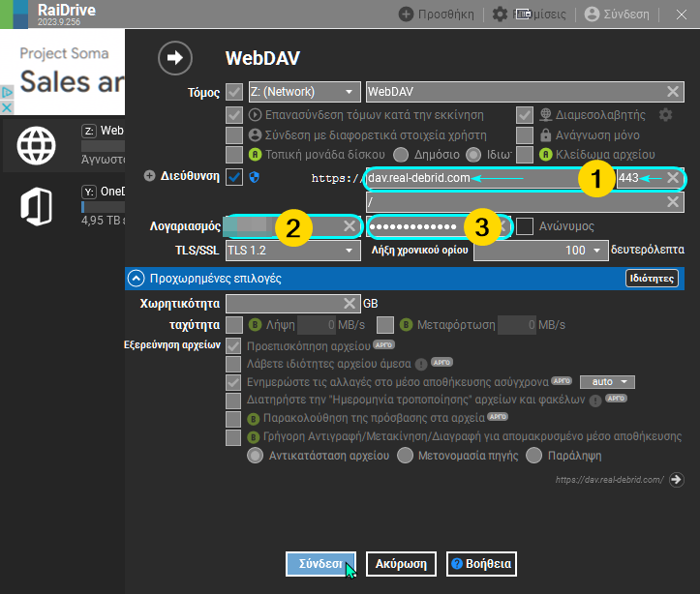Toggle the Διεύθυνση https checkbox
Screen dimensions: 700x594
point(234,177)
